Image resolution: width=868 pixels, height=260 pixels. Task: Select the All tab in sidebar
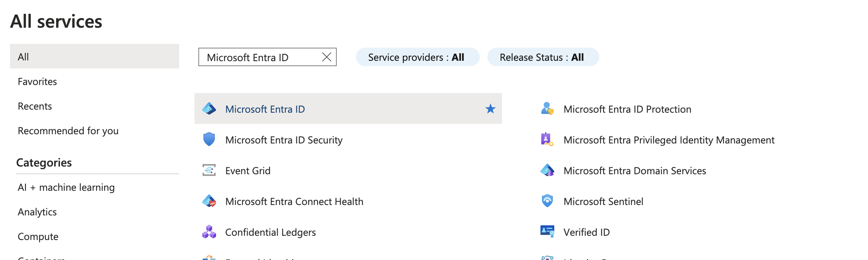click(95, 56)
